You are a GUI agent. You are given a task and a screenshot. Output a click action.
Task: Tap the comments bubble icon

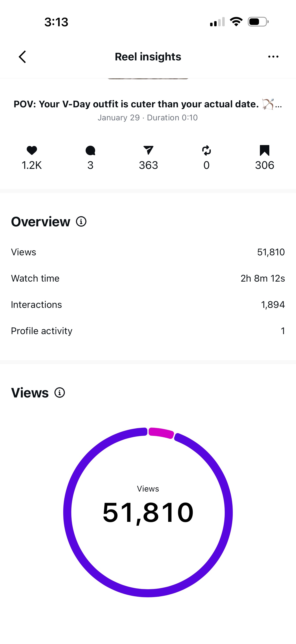pos(90,150)
